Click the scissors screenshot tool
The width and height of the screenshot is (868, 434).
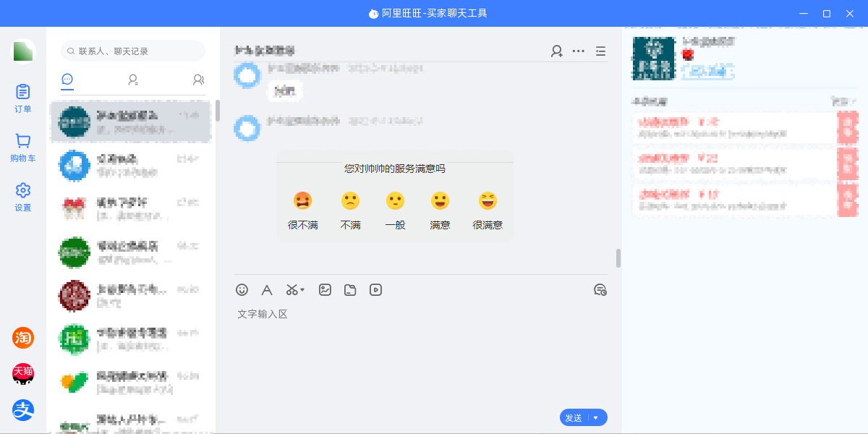[292, 290]
